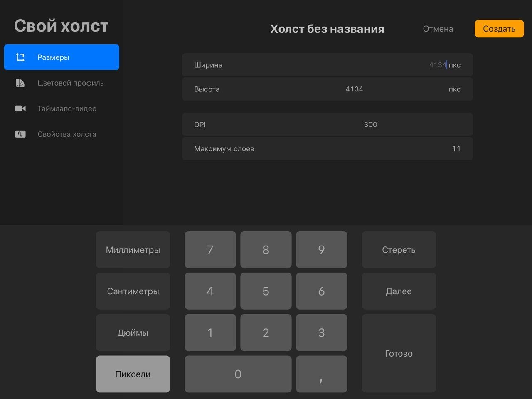Open the Размеры section

(x=62, y=57)
